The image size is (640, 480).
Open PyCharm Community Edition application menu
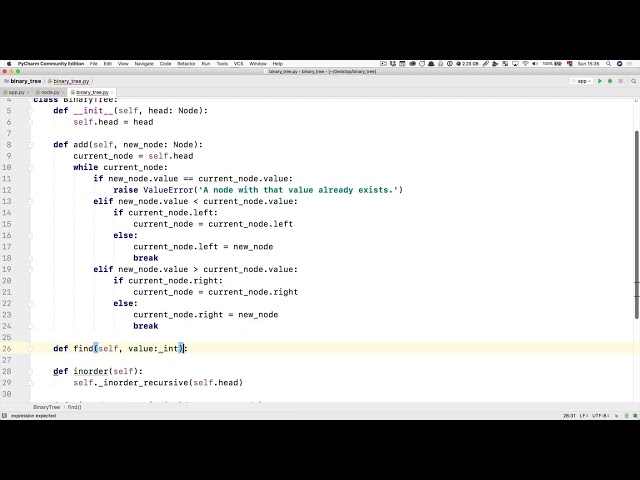(51, 64)
